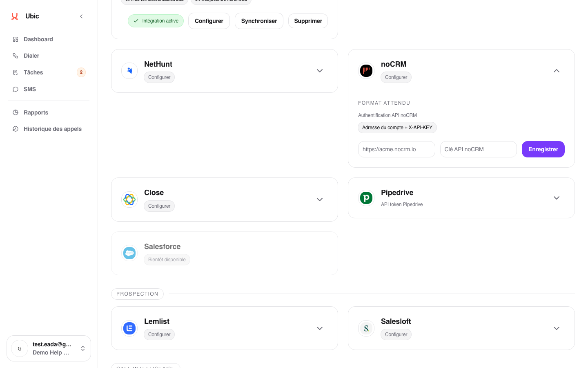
Task: Expand the NetHunt integration card
Action: click(x=320, y=71)
